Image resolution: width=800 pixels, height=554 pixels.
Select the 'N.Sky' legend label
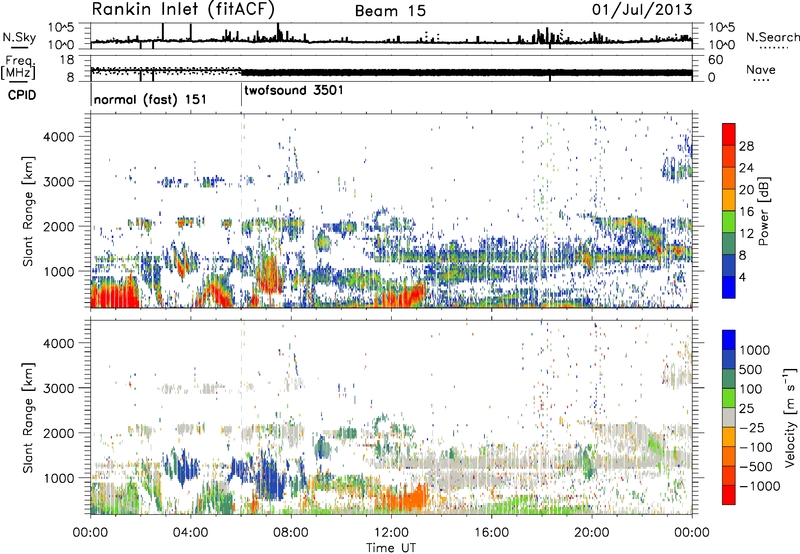click(x=19, y=37)
